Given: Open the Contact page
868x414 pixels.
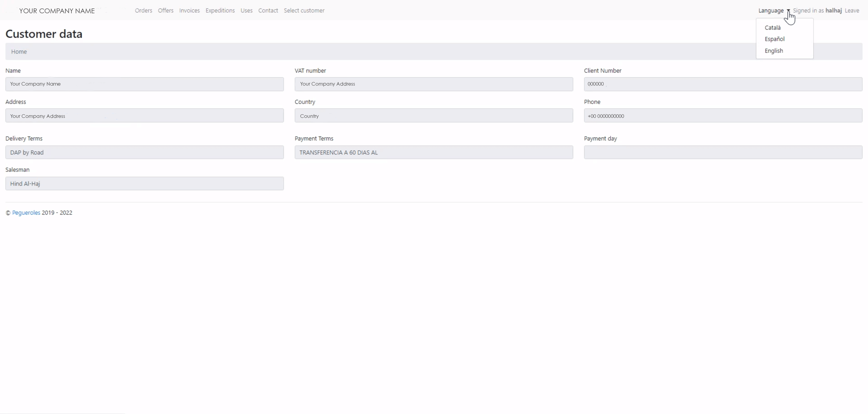Looking at the screenshot, I should (268, 11).
